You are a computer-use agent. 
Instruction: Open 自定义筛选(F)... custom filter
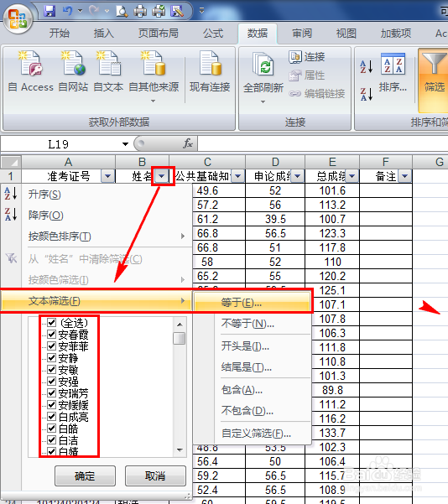[x=253, y=434]
